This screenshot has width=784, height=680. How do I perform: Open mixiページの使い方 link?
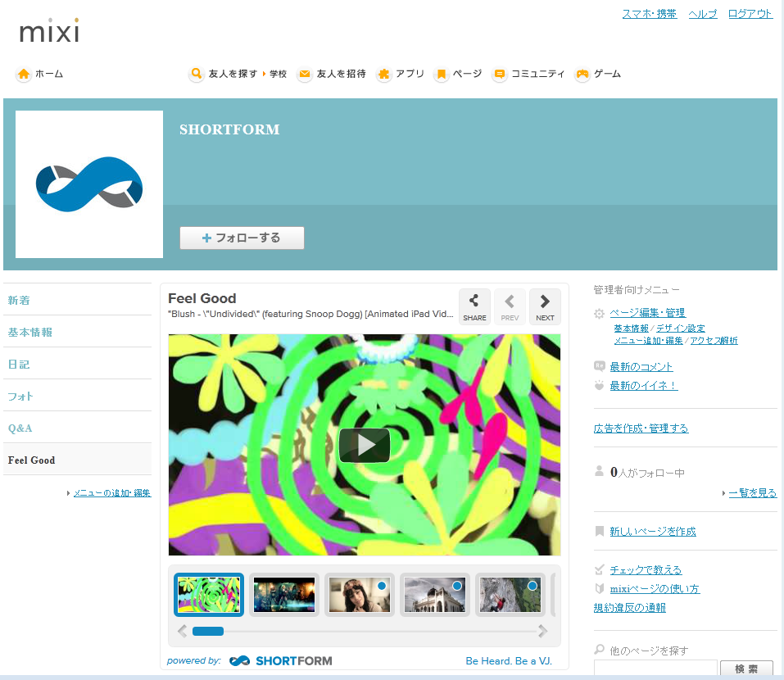tap(655, 589)
